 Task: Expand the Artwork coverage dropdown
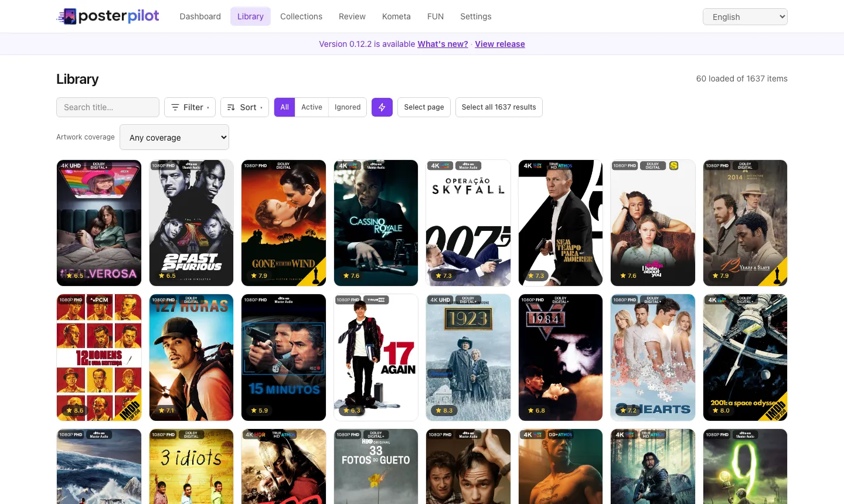(x=174, y=137)
